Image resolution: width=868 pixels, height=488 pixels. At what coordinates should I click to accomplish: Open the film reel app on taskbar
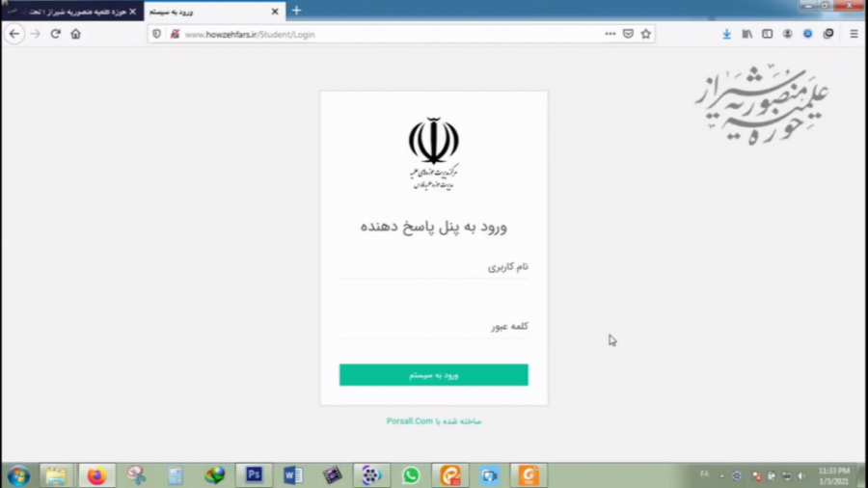click(x=371, y=475)
